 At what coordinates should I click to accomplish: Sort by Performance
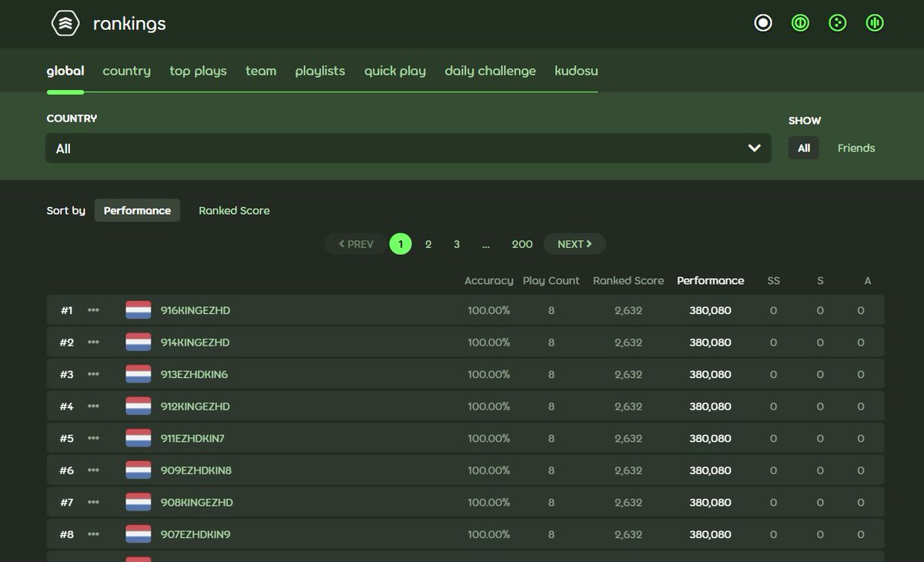point(137,210)
